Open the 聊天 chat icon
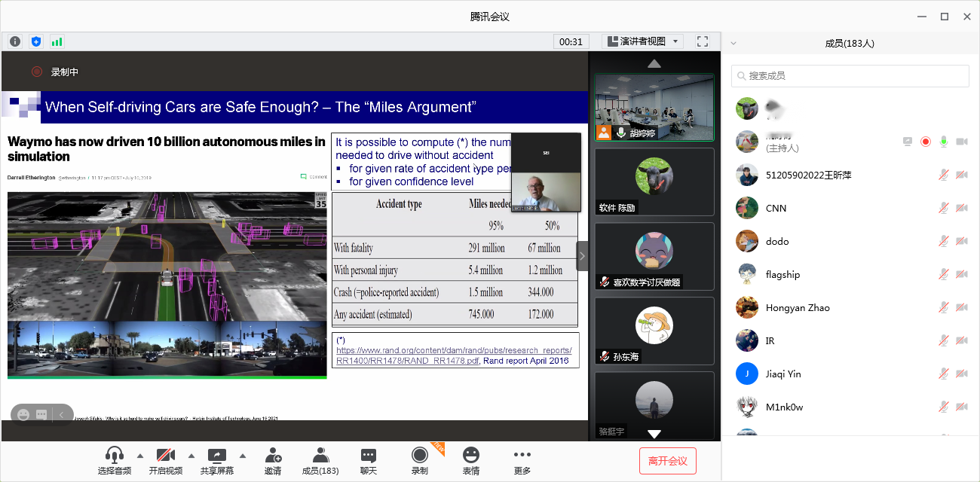 click(x=368, y=461)
